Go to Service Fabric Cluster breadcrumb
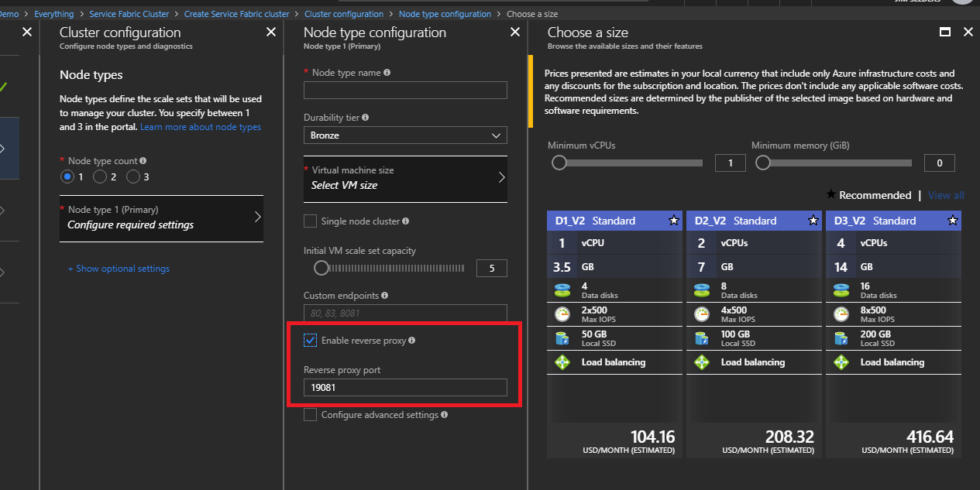This screenshot has width=980, height=490. click(129, 14)
